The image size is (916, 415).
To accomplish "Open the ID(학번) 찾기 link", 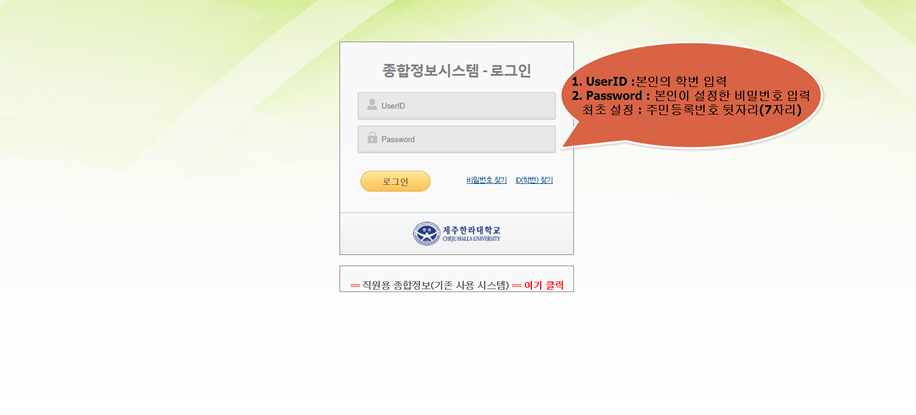I will pyautogui.click(x=534, y=180).
